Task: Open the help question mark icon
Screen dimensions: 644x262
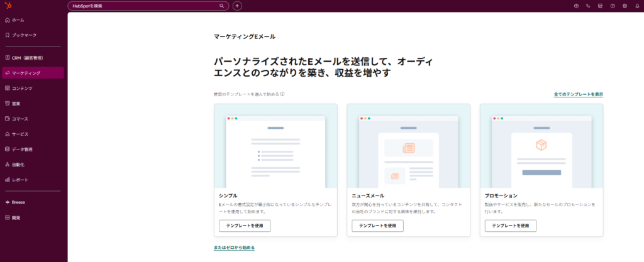Action: [613, 6]
